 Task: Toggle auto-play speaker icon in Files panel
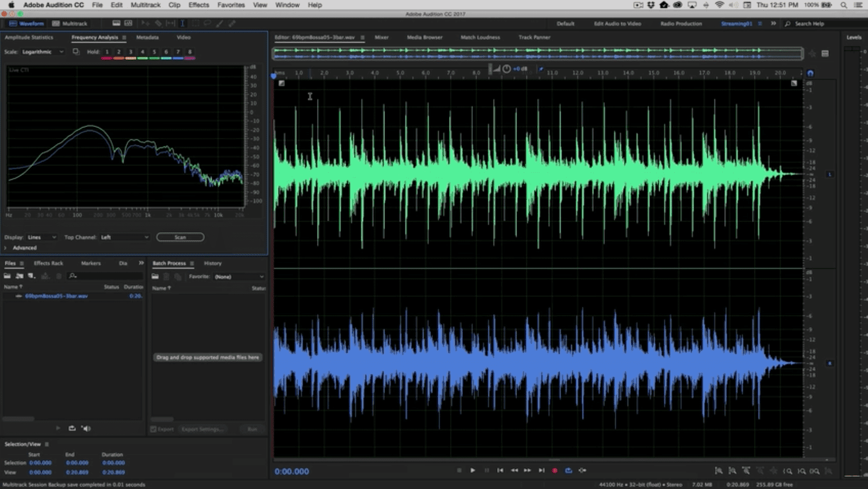point(86,428)
